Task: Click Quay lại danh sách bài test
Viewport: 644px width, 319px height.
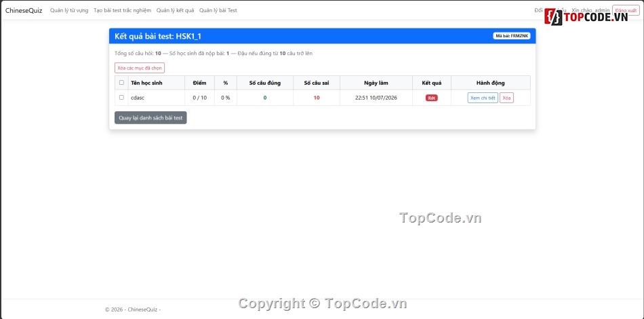Action: pyautogui.click(x=150, y=117)
